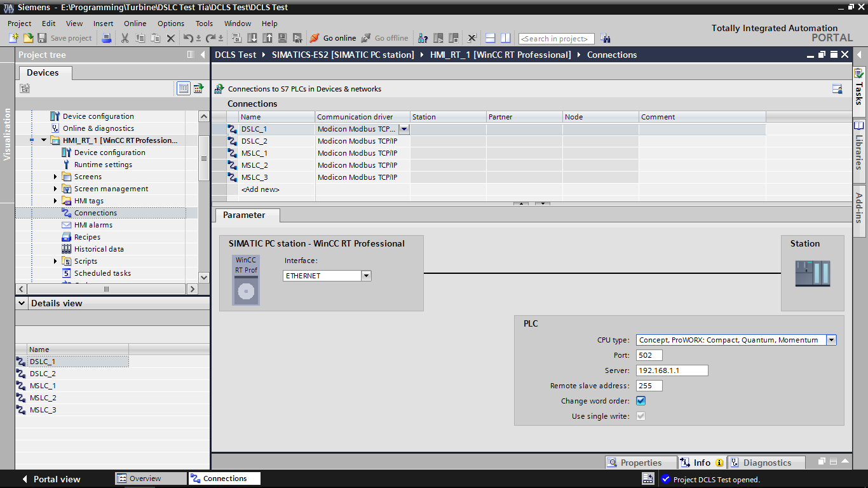Click the Port input field
The height and width of the screenshot is (488, 868).
[649, 355]
